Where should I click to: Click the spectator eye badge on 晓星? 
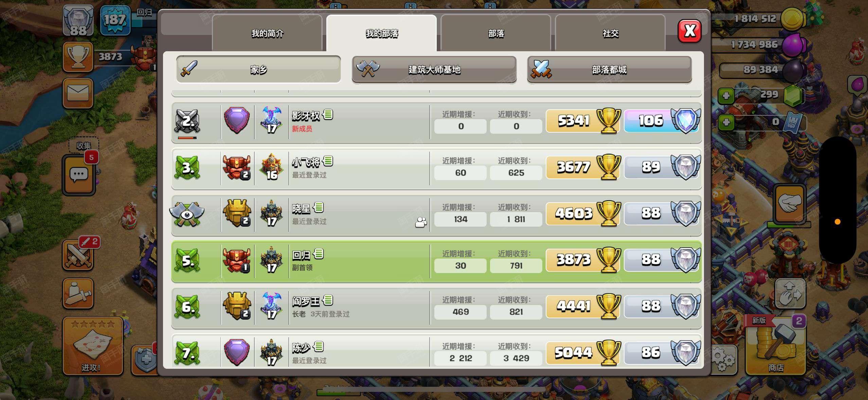[x=187, y=214]
